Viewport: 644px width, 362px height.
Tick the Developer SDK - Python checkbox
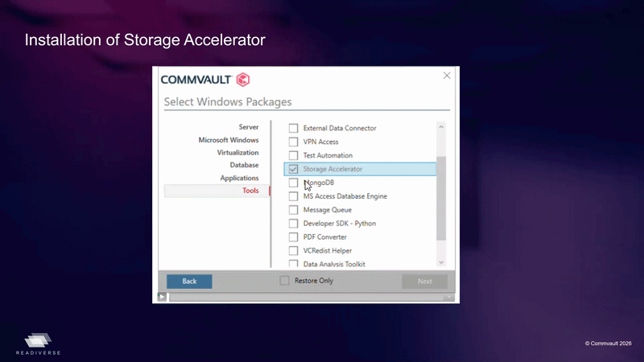(x=293, y=224)
